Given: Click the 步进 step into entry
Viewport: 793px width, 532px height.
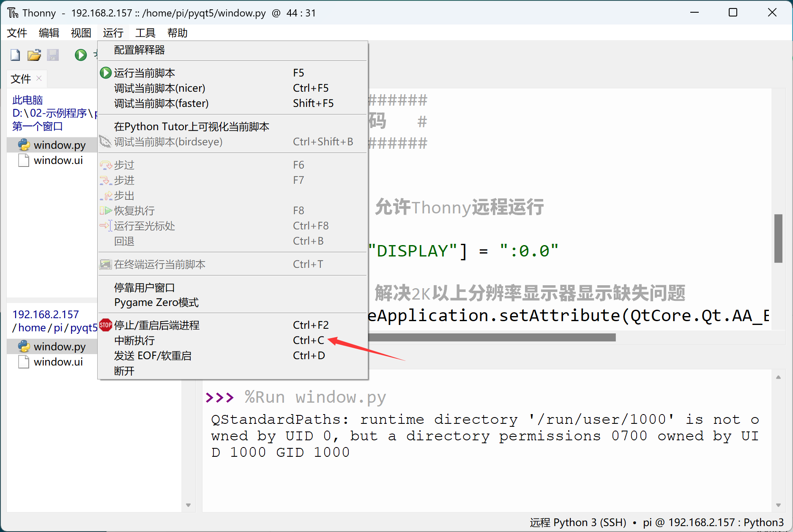Looking at the screenshot, I should pyautogui.click(x=232, y=180).
